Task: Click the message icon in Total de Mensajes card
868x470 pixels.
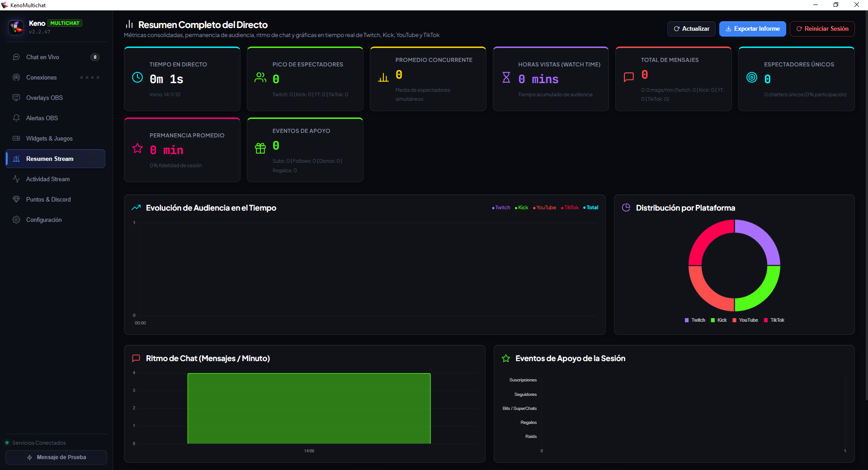Action: coord(629,77)
